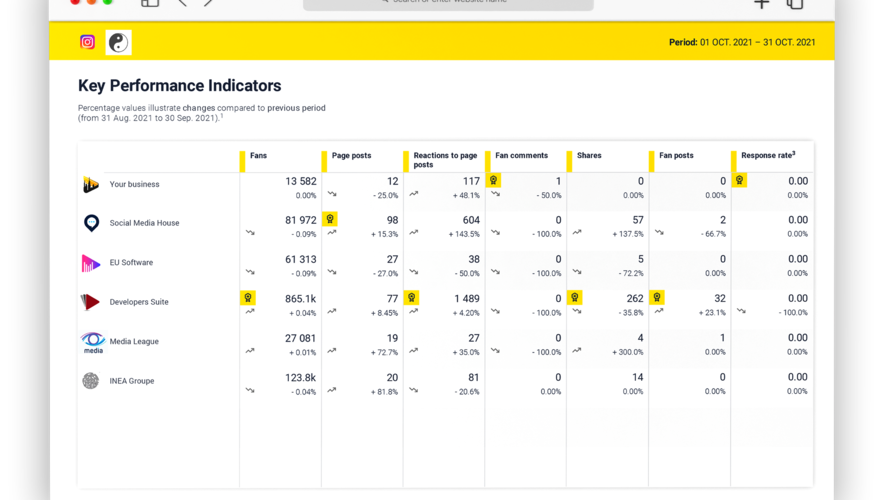Click the EU Software row label
Viewport: 890px width, 500px height.
131,263
